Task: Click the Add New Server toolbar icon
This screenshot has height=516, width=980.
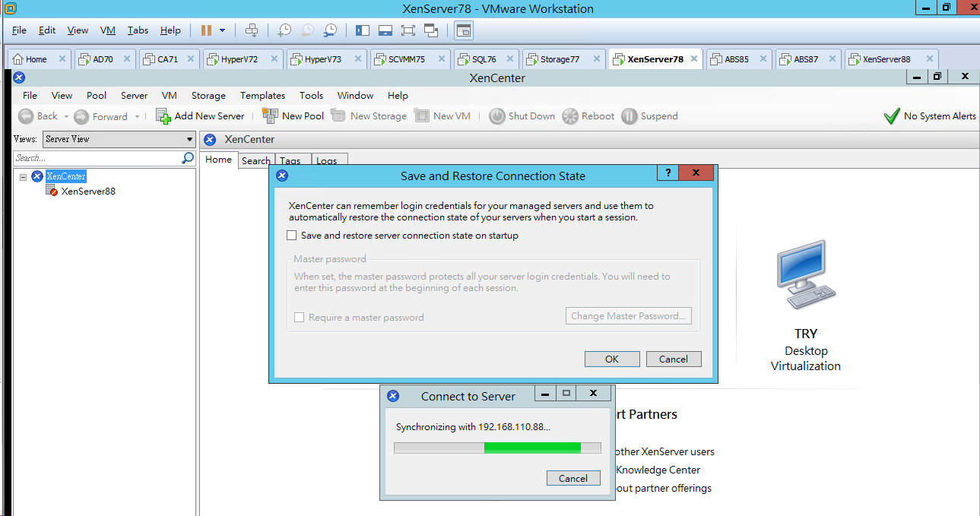Action: pyautogui.click(x=163, y=116)
